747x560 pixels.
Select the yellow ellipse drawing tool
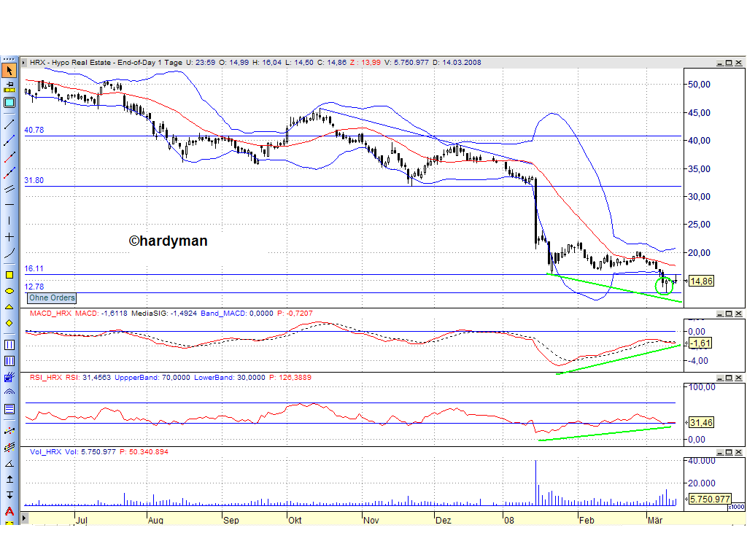[x=9, y=292]
